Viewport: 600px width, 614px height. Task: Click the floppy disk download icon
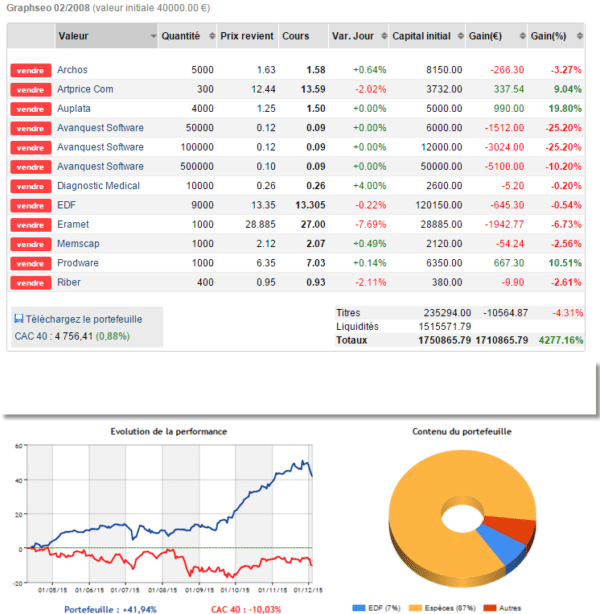point(19,318)
